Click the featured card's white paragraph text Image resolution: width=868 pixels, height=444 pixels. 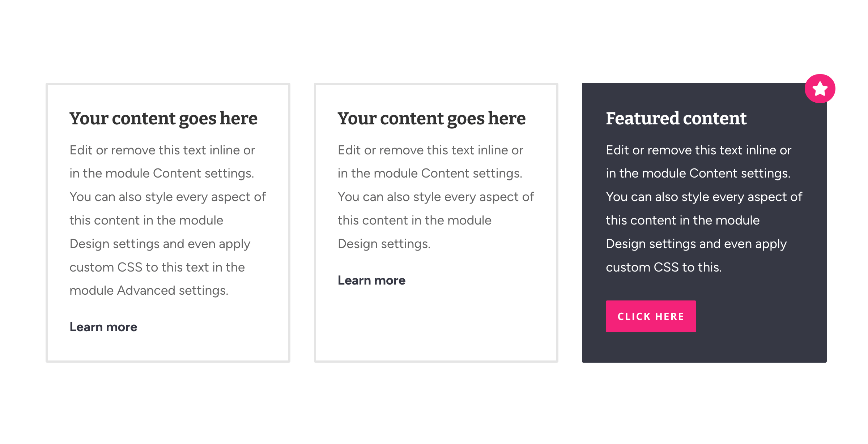click(x=704, y=209)
